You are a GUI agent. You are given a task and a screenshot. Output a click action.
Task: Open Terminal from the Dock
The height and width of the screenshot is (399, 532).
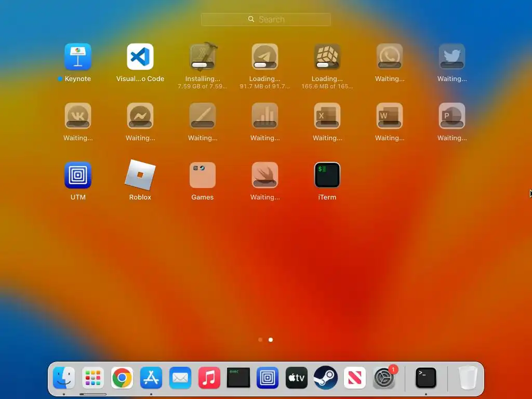pyautogui.click(x=426, y=378)
